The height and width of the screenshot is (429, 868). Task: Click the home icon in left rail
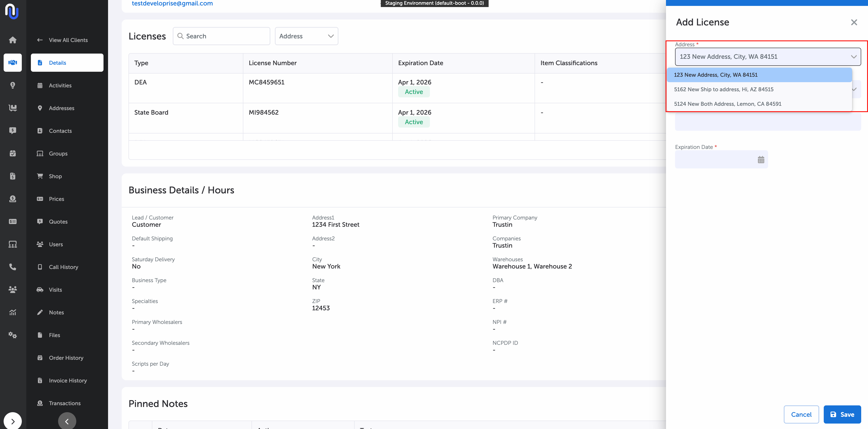12,40
